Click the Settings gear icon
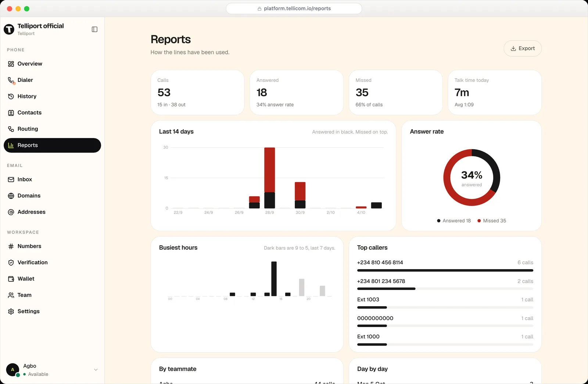This screenshot has width=588, height=384. tap(11, 311)
